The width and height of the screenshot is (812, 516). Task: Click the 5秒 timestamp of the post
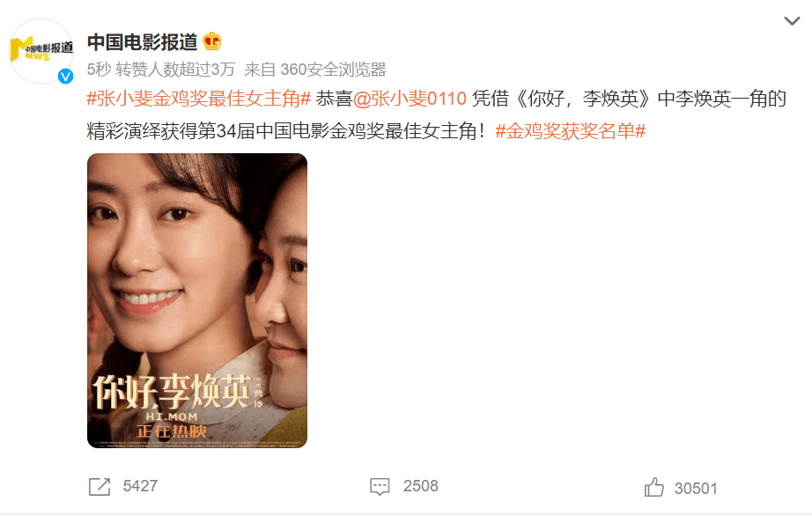tap(99, 70)
